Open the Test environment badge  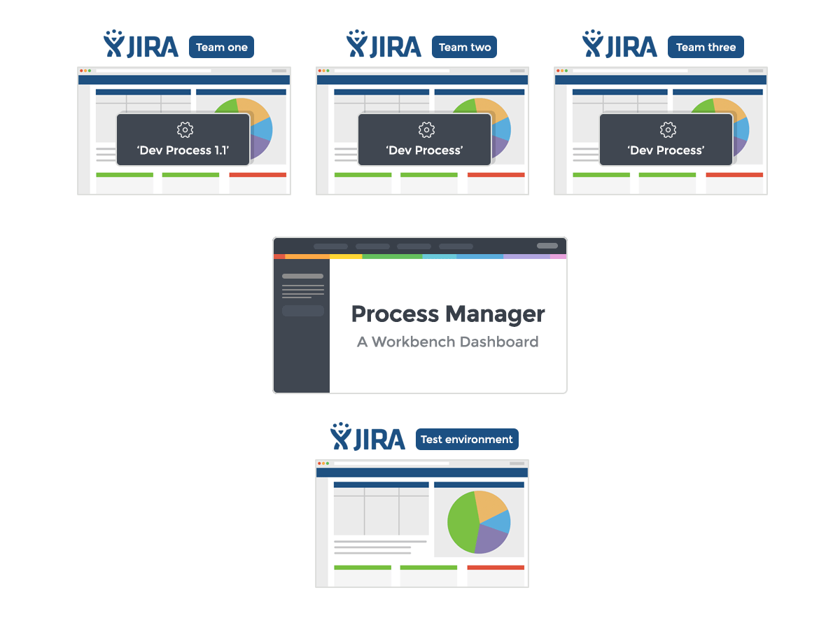tap(467, 439)
